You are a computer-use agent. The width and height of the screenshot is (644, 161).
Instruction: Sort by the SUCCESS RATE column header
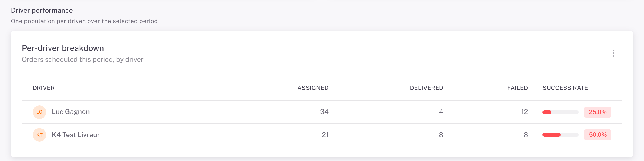coord(565,88)
